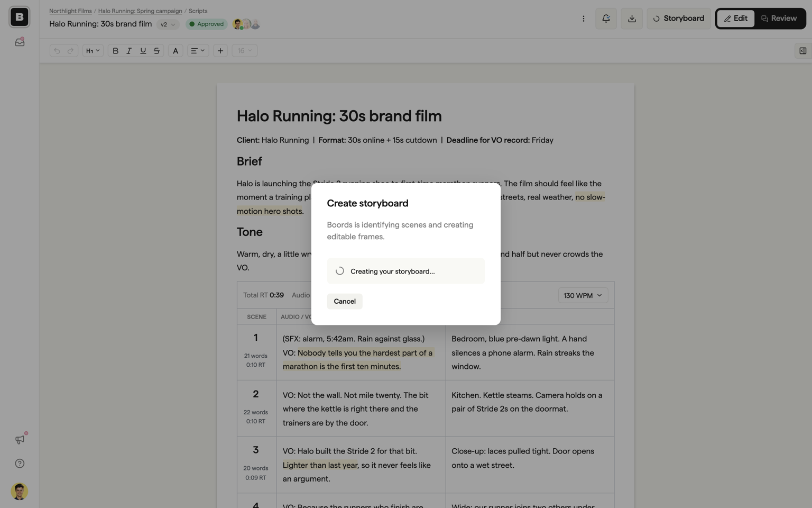This screenshot has width=812, height=508.
Task: Click scene 1 VO text about hardest part
Action: coord(357,360)
